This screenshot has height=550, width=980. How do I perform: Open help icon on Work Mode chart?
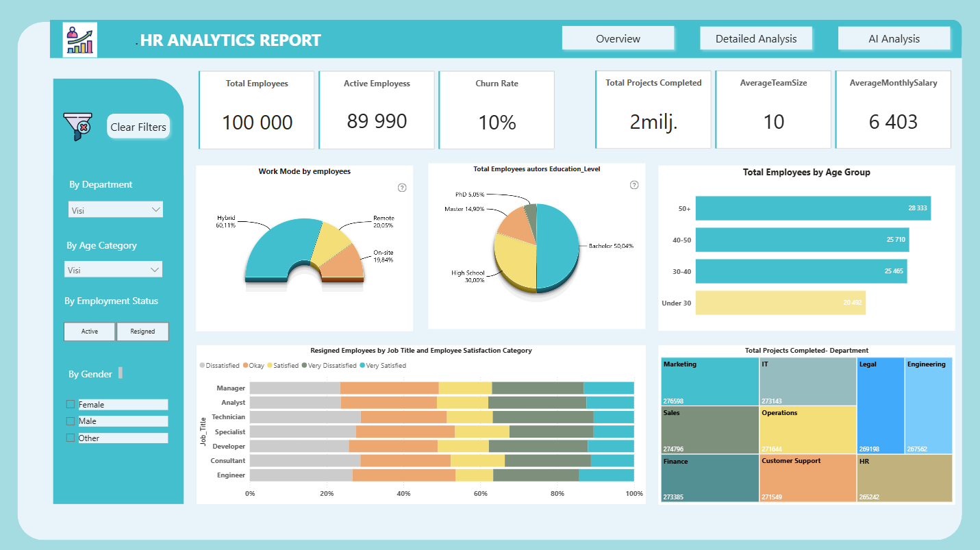pos(402,188)
